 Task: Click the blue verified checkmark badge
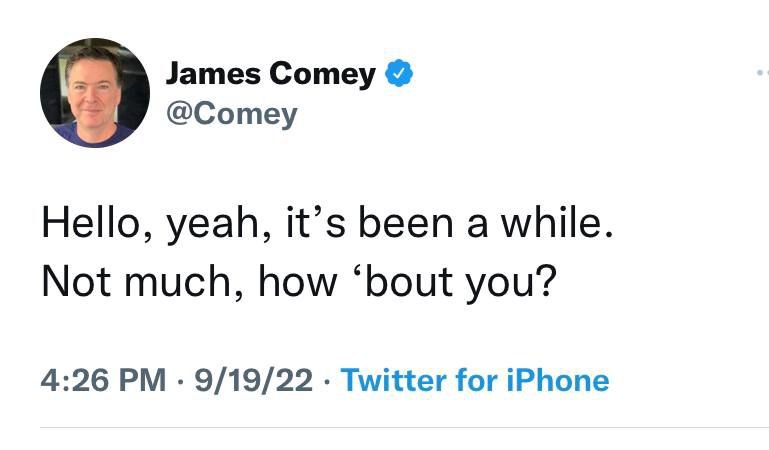click(x=399, y=73)
